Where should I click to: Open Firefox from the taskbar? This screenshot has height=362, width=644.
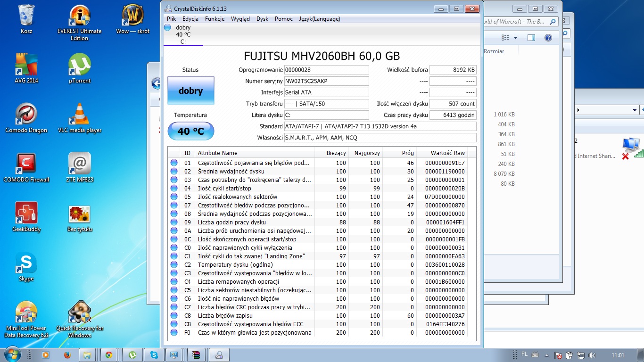66,355
